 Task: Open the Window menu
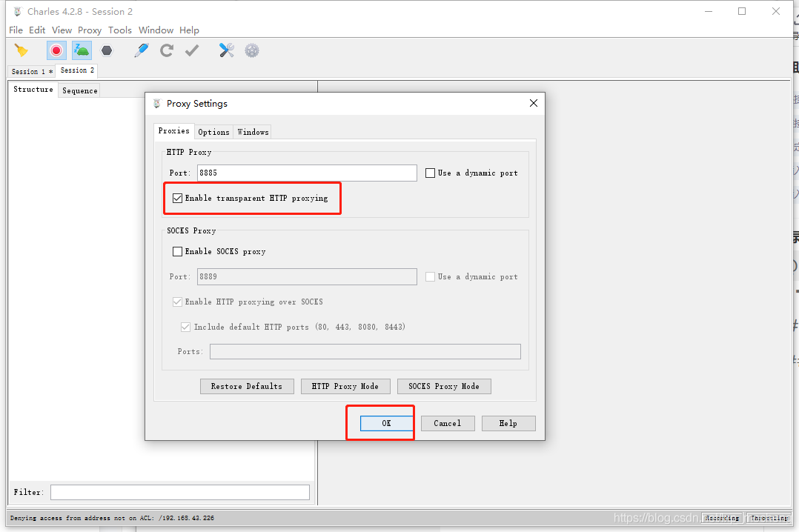click(x=156, y=30)
